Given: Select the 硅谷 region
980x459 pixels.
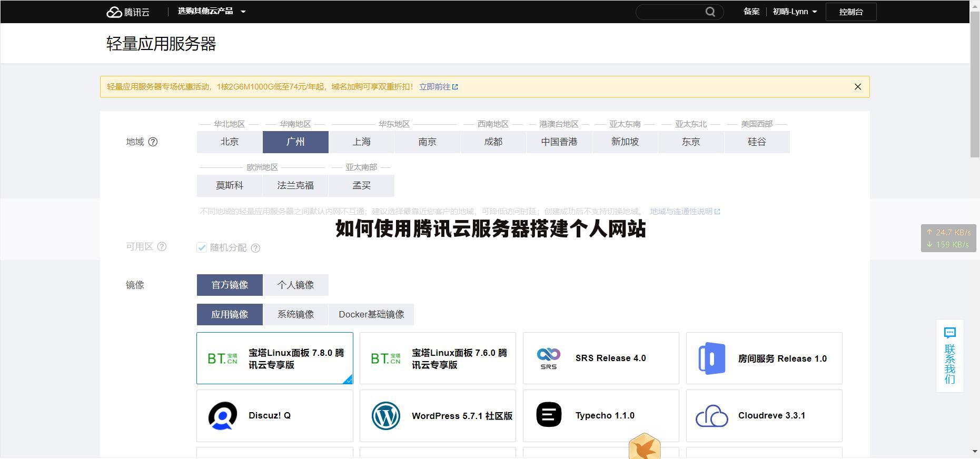Looking at the screenshot, I should (757, 142).
